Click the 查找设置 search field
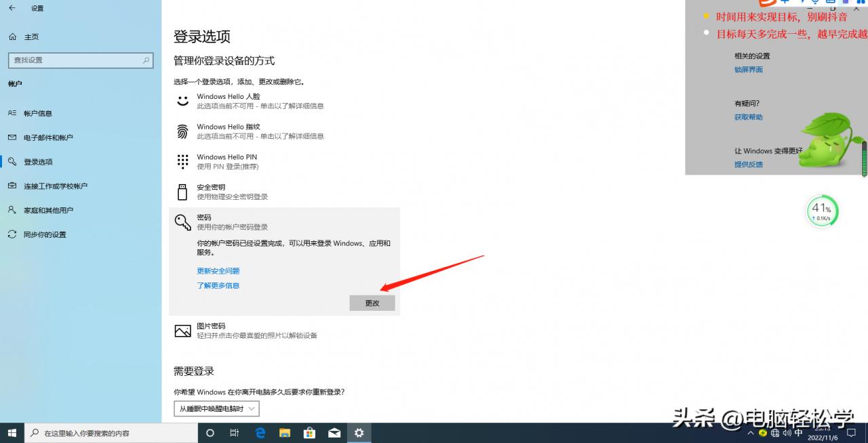Viewport: 868px width, 443px height. pyautogui.click(x=80, y=60)
